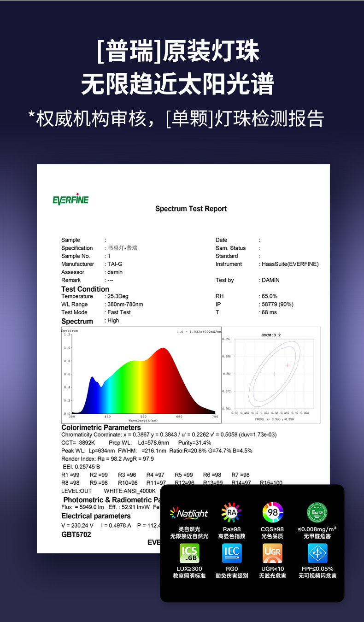The image size is (364, 622).
Task: Click the "Colorimetric Parameters" section heading
Action: pos(101,428)
